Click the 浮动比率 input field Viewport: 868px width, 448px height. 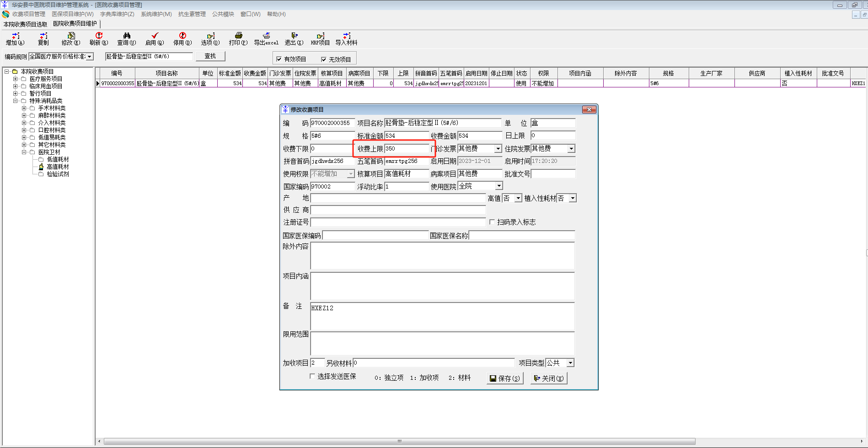pos(407,187)
